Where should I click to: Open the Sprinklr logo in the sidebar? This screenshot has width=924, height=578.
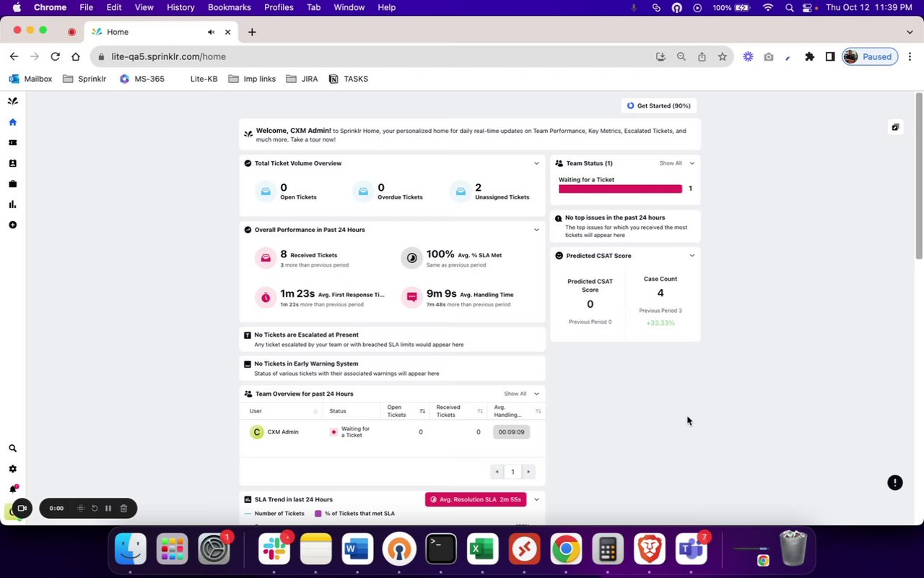point(12,101)
